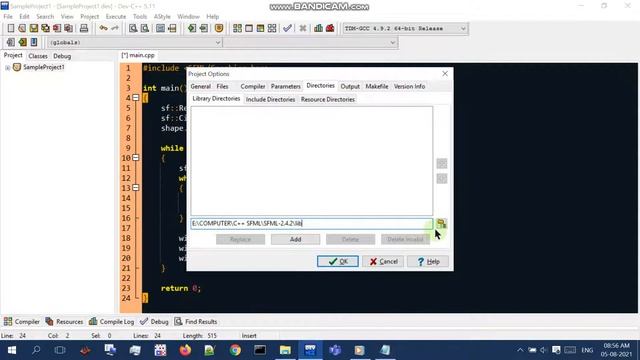
Task: Click the clock showing 08:56 AM
Action: point(616,346)
